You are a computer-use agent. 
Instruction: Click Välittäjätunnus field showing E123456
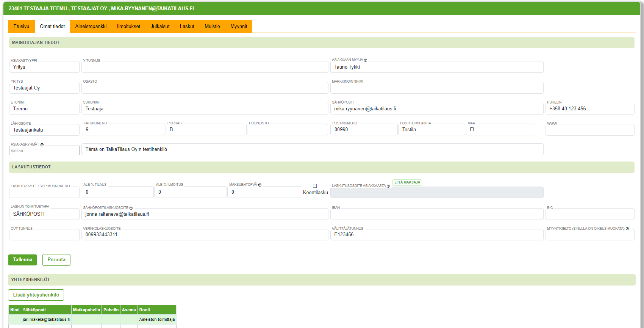click(437, 235)
